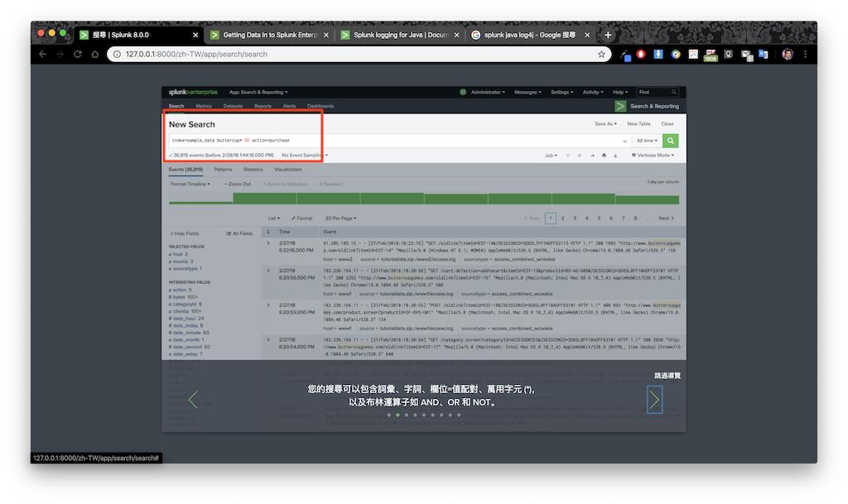Viewport: 848px width, 504px height.
Task: Open the Save As dropdown
Action: (x=605, y=124)
